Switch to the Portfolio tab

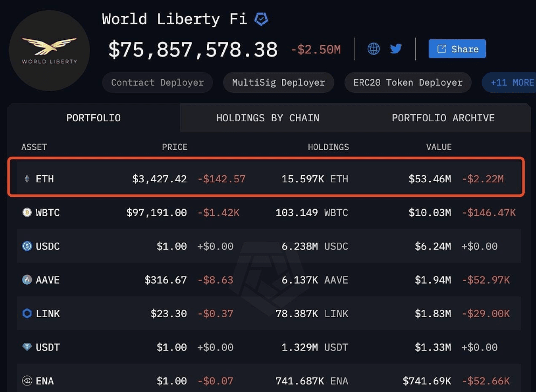[93, 118]
